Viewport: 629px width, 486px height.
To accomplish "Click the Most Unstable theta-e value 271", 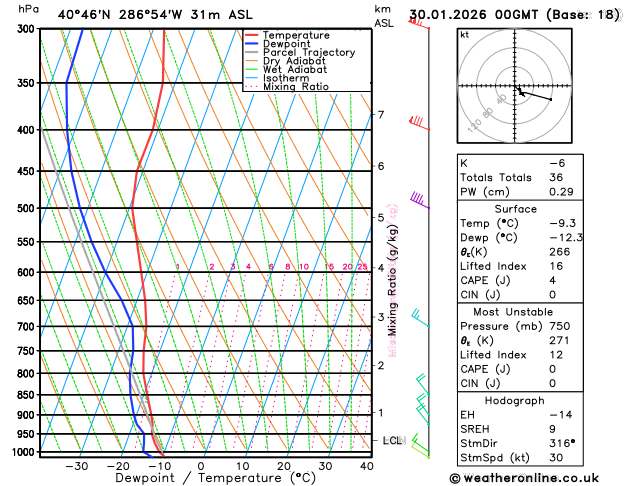I will point(560,340).
